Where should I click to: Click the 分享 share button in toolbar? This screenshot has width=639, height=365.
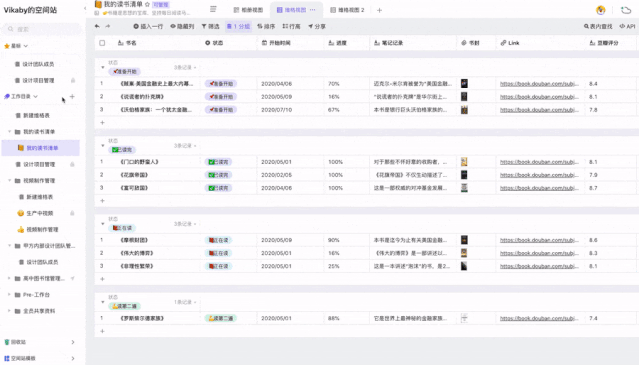(317, 26)
